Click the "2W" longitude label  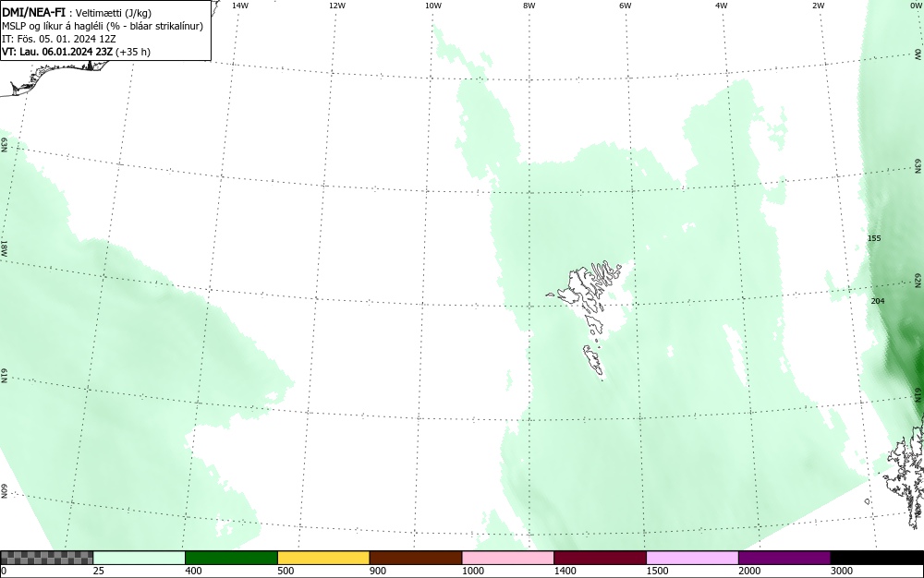coord(818,6)
